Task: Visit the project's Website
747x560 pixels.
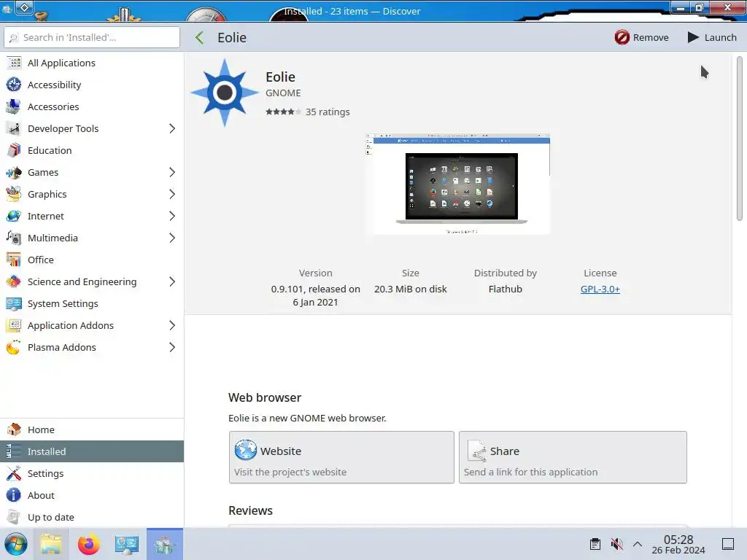Action: 341,458
